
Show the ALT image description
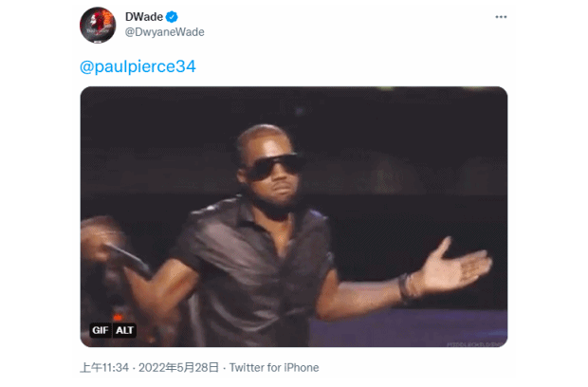(x=124, y=330)
